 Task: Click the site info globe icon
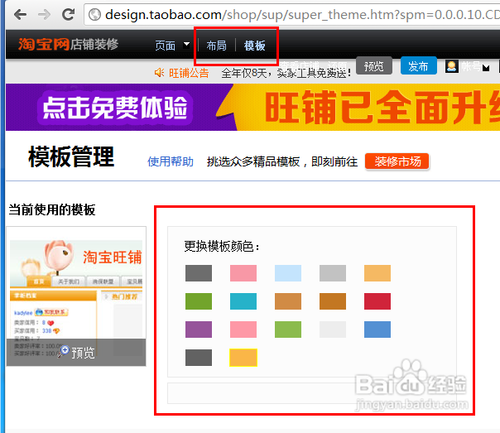click(95, 15)
